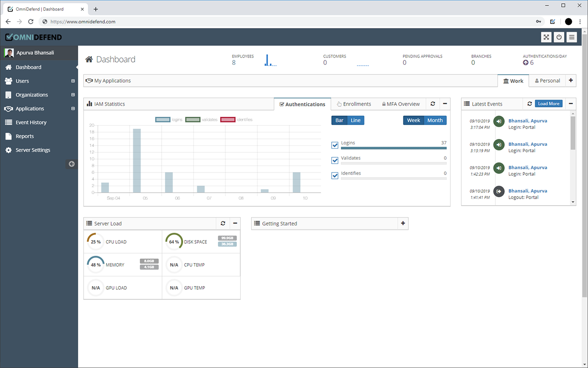Switch chart to Line view
Viewport: 588px width, 368px height.
(356, 121)
